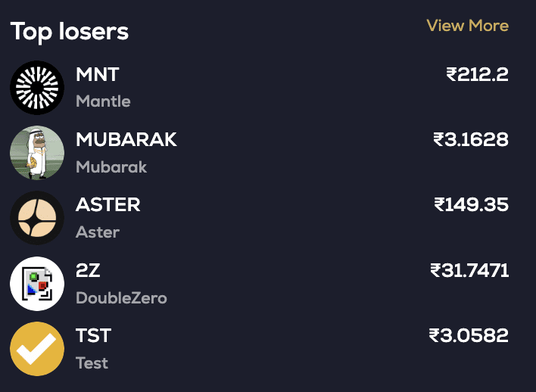Screen dimensions: 536x392
Task: Click the Mantle MNT coin icon
Action: tap(37, 88)
